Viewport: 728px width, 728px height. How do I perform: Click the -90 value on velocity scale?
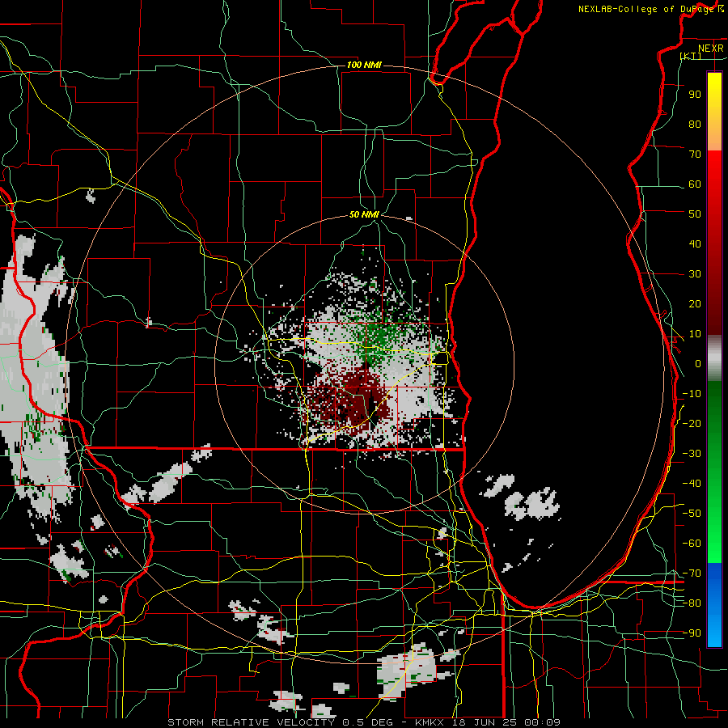[x=692, y=633]
